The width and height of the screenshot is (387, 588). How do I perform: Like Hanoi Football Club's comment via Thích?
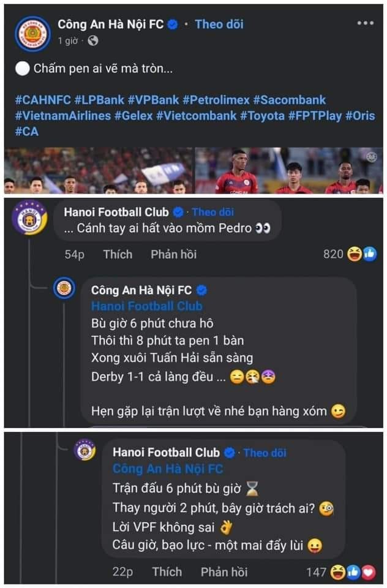tap(118, 254)
